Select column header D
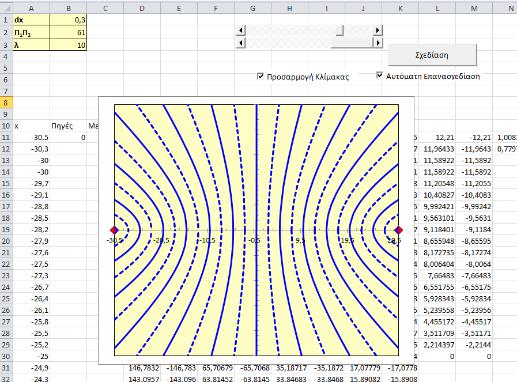517x382 pixels. click(x=142, y=9)
